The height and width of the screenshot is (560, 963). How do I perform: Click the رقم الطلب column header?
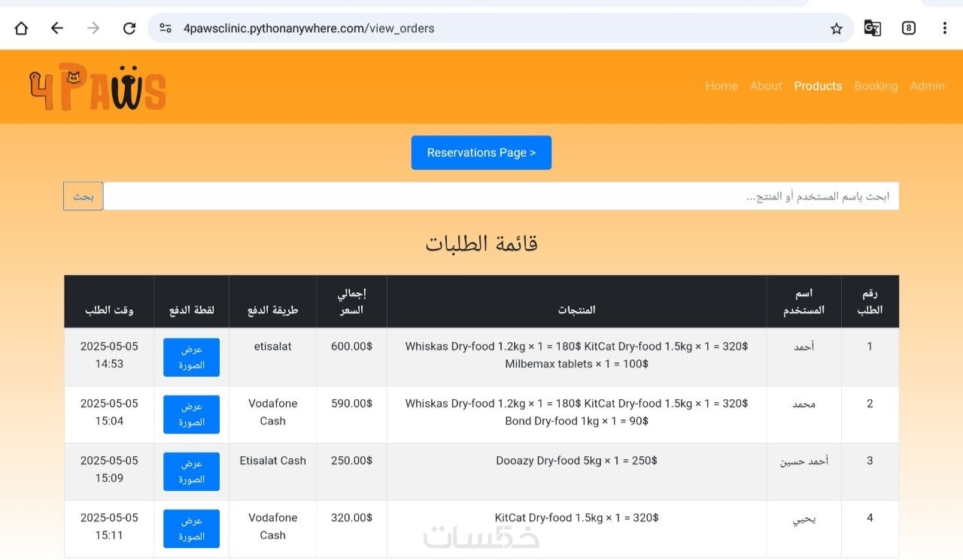click(870, 301)
